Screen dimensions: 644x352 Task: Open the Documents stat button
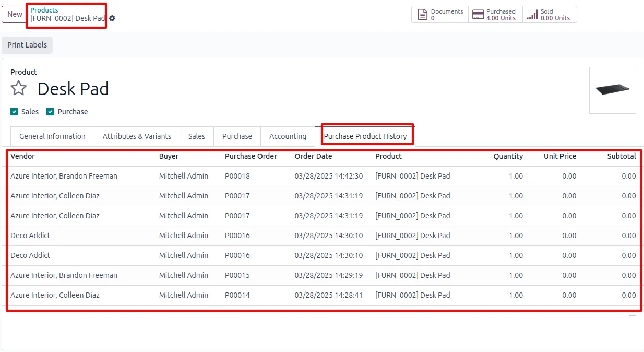click(440, 15)
